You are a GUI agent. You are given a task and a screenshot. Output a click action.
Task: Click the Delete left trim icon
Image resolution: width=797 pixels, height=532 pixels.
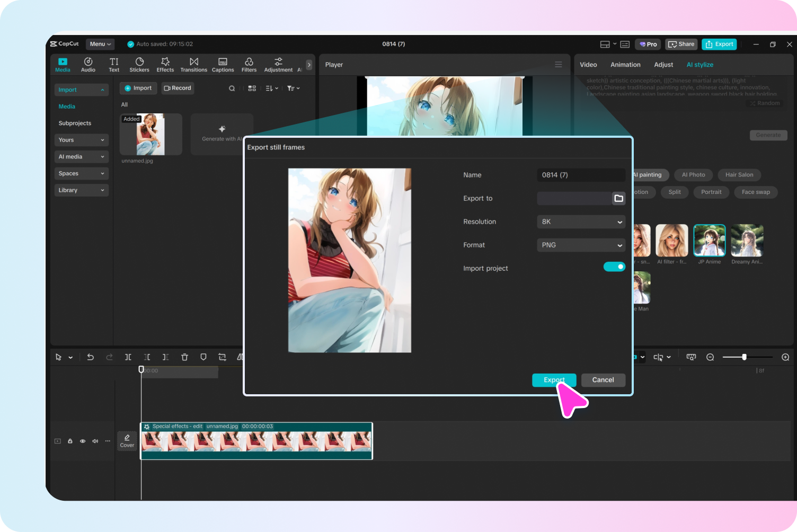tap(147, 357)
